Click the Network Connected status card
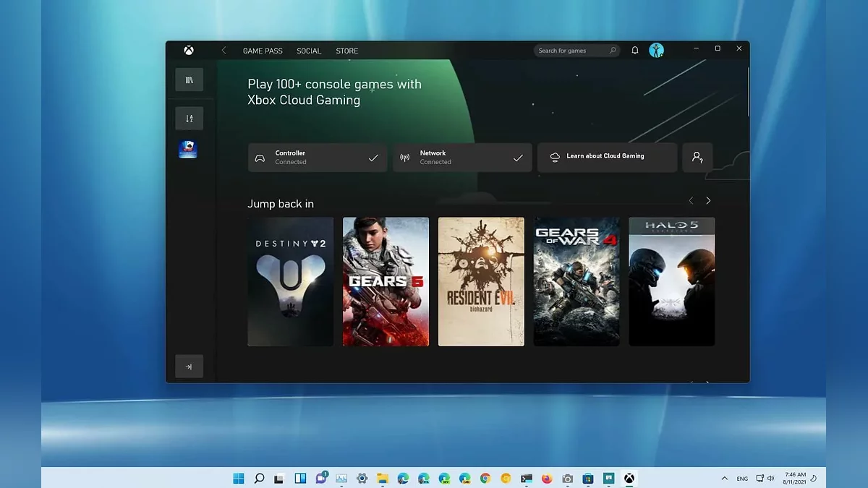This screenshot has height=488, width=868. pyautogui.click(x=462, y=158)
